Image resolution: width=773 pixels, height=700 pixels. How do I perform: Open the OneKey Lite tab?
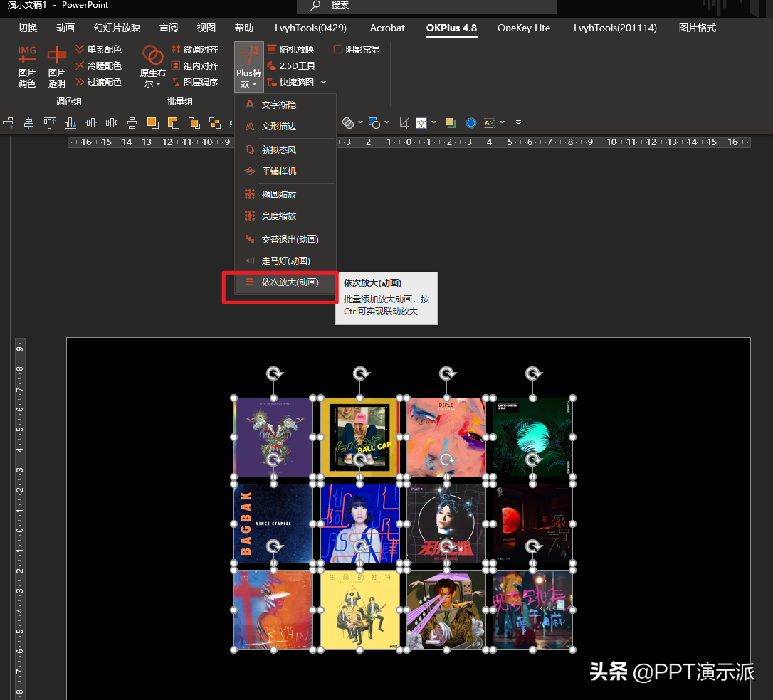pos(524,28)
